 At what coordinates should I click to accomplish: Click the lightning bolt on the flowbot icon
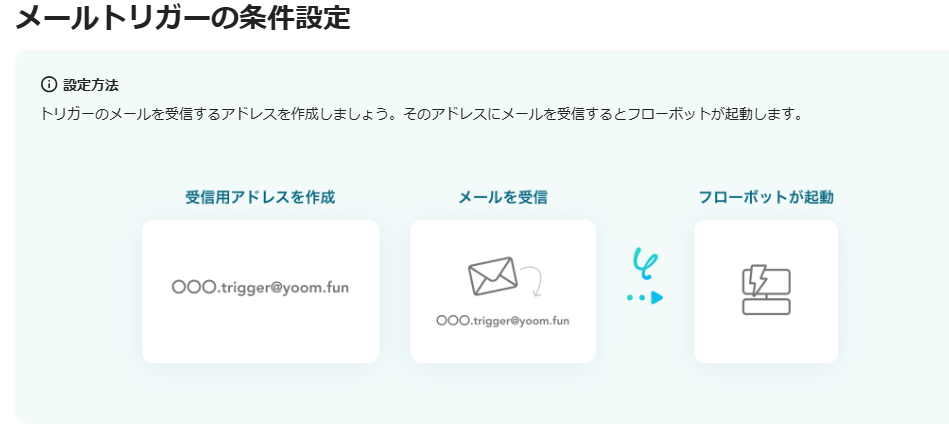(x=759, y=279)
